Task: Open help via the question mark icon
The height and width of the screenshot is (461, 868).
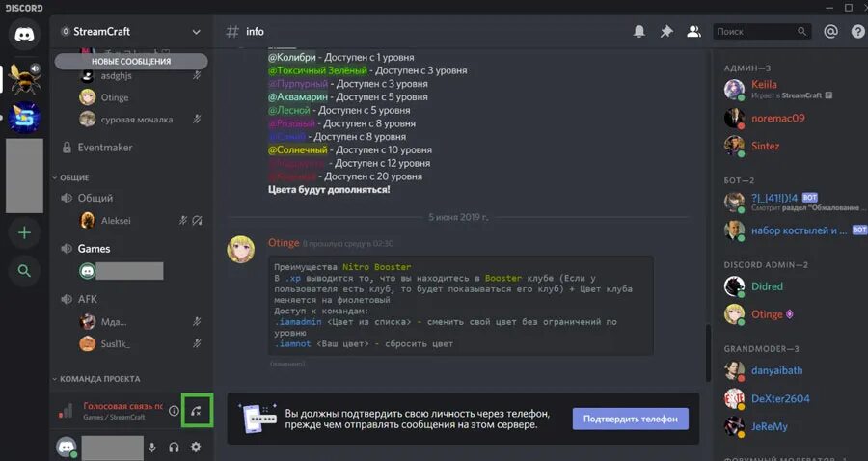Action: click(x=857, y=32)
